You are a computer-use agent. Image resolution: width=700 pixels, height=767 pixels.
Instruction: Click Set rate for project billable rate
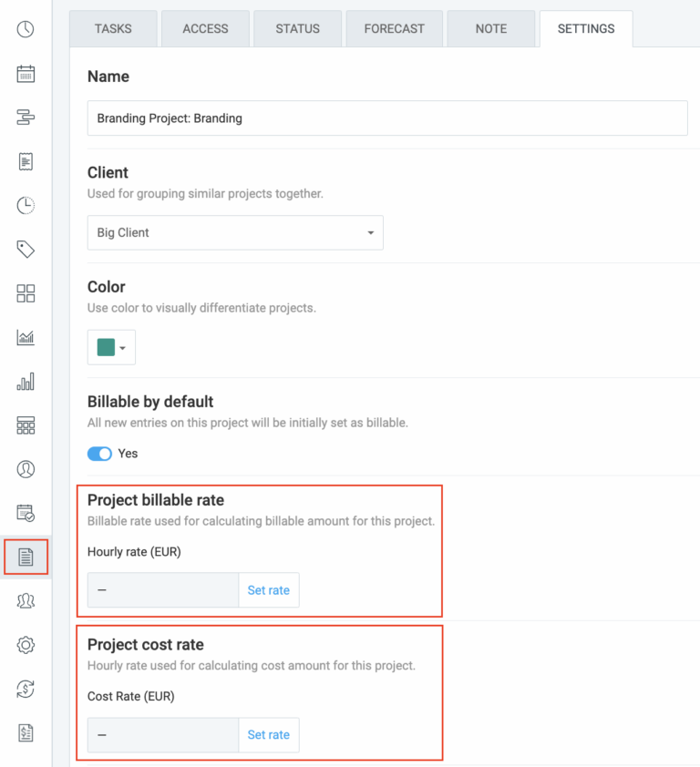[x=268, y=590]
